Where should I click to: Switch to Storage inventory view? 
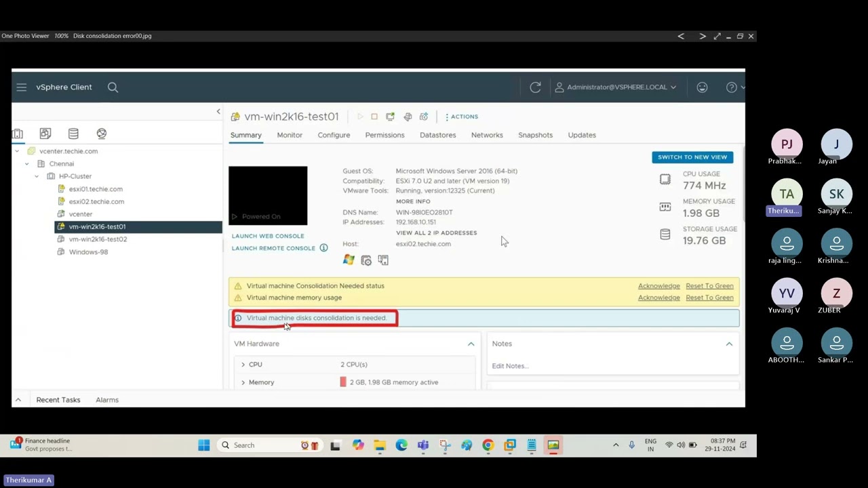tap(73, 134)
